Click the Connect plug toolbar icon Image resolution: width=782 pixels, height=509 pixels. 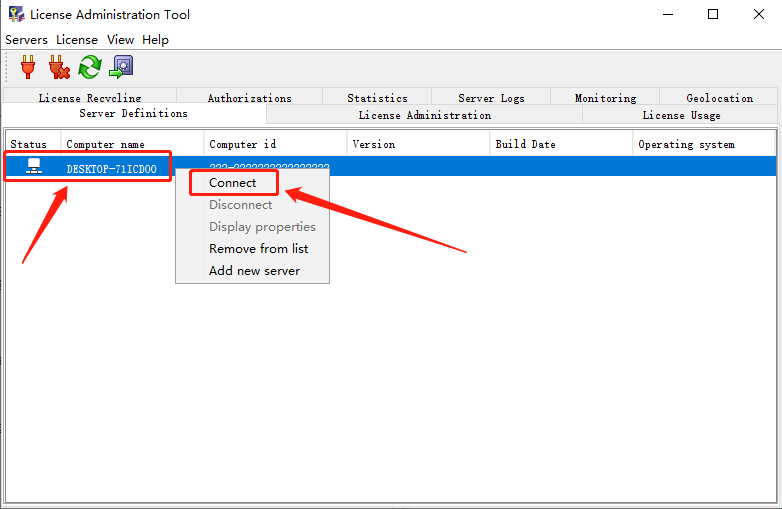(x=28, y=67)
